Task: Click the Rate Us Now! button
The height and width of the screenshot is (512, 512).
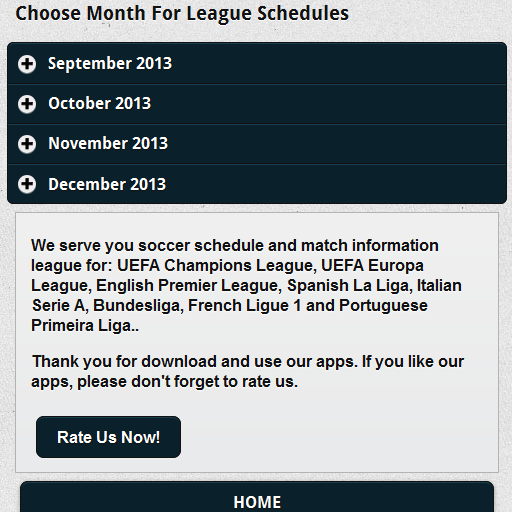Action: pyautogui.click(x=108, y=437)
